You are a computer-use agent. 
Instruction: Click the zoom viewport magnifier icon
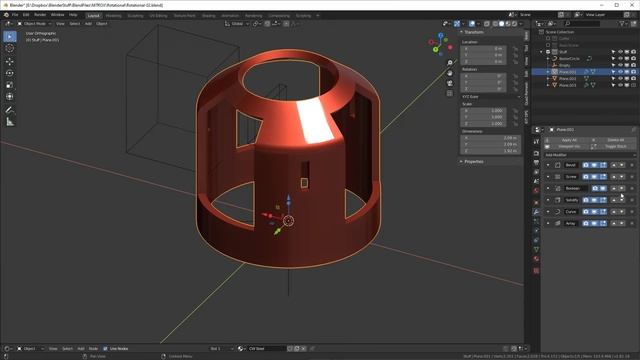pyautogui.click(x=450, y=63)
